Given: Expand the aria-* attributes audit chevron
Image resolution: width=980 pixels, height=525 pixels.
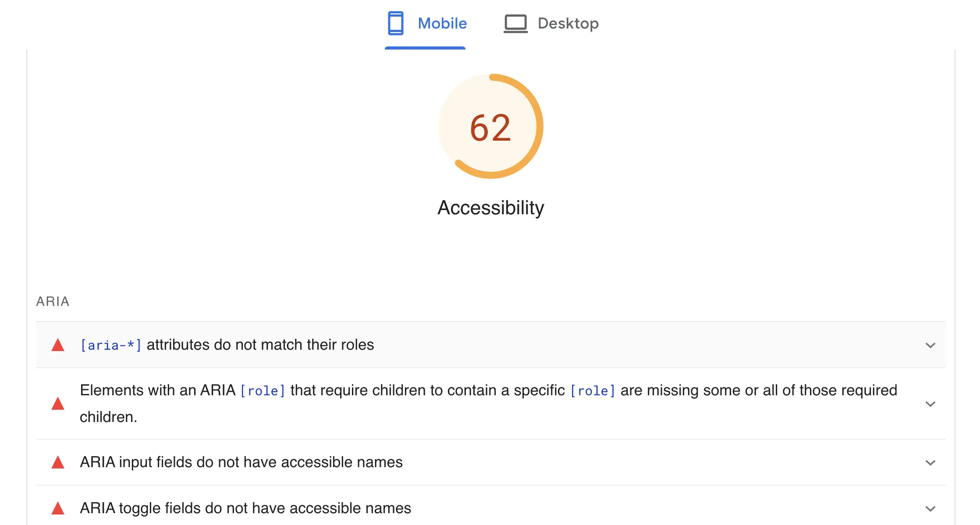Looking at the screenshot, I should point(930,345).
